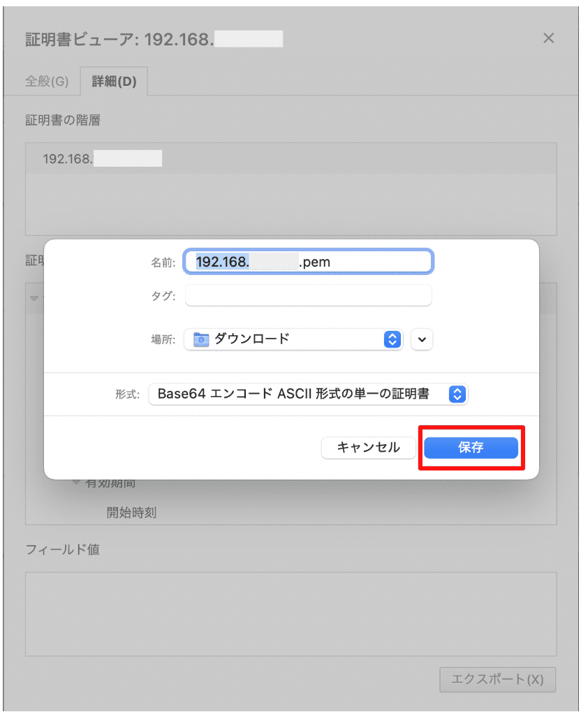This screenshot has height=719, width=588.
Task: Click the up-down arrows beside 形式
Action: 457,394
